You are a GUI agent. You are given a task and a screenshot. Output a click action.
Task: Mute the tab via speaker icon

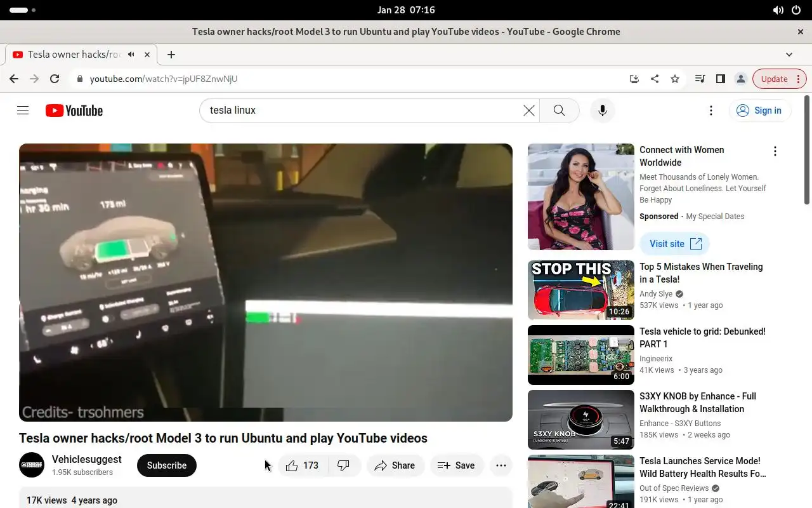tap(131, 55)
